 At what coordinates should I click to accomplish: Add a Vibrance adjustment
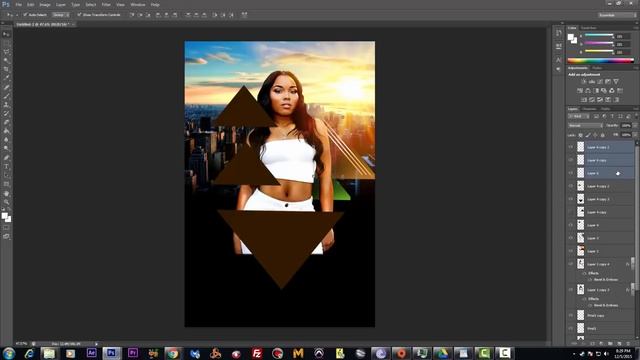coord(616,82)
